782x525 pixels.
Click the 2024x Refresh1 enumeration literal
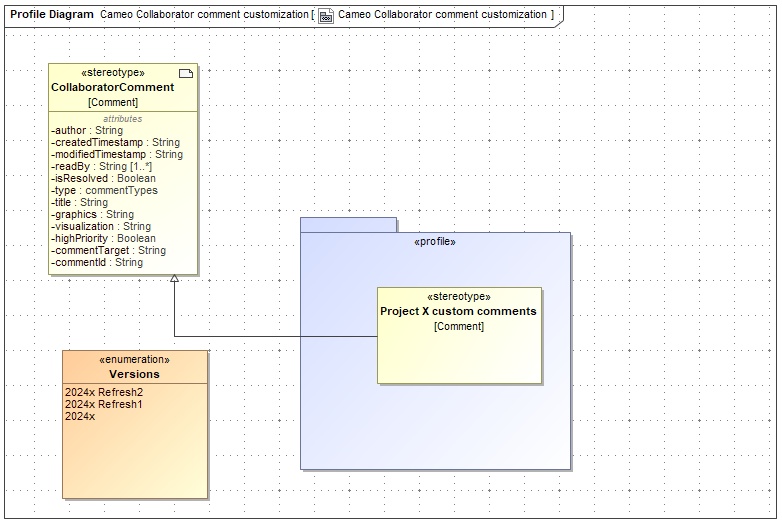[x=104, y=404]
